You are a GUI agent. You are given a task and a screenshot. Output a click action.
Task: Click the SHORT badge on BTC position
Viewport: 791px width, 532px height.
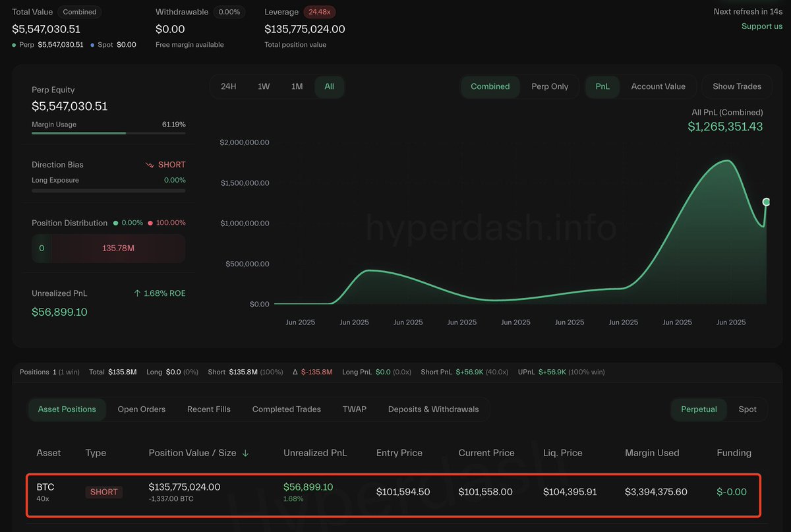coord(103,492)
